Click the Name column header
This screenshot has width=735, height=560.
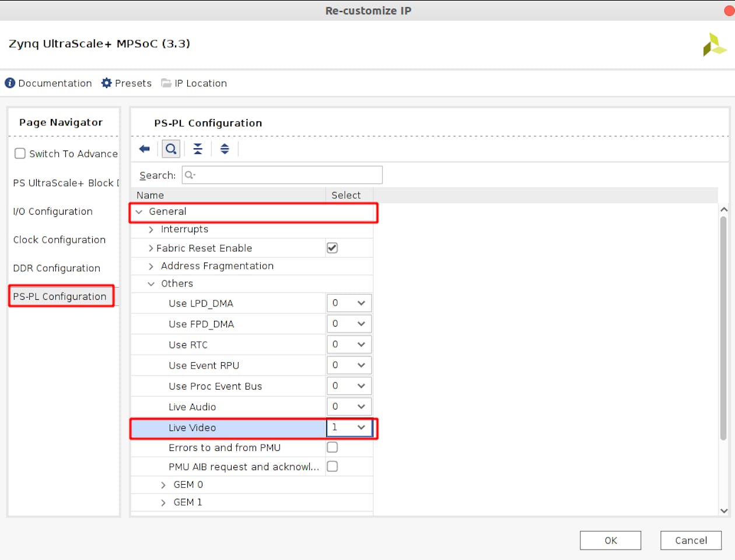point(228,195)
